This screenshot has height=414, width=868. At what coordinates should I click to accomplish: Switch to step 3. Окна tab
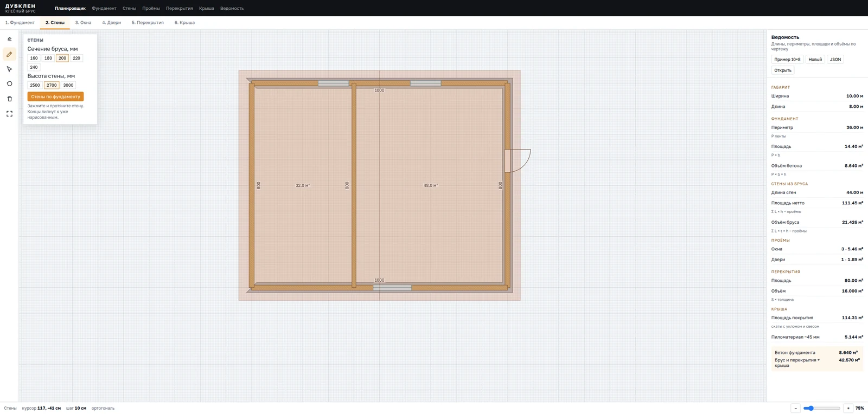(x=83, y=23)
